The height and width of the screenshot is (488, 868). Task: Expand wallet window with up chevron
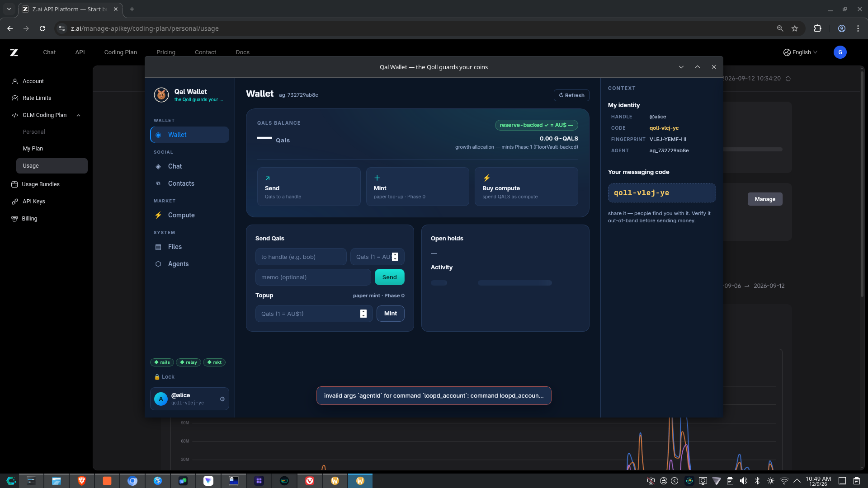(x=698, y=67)
